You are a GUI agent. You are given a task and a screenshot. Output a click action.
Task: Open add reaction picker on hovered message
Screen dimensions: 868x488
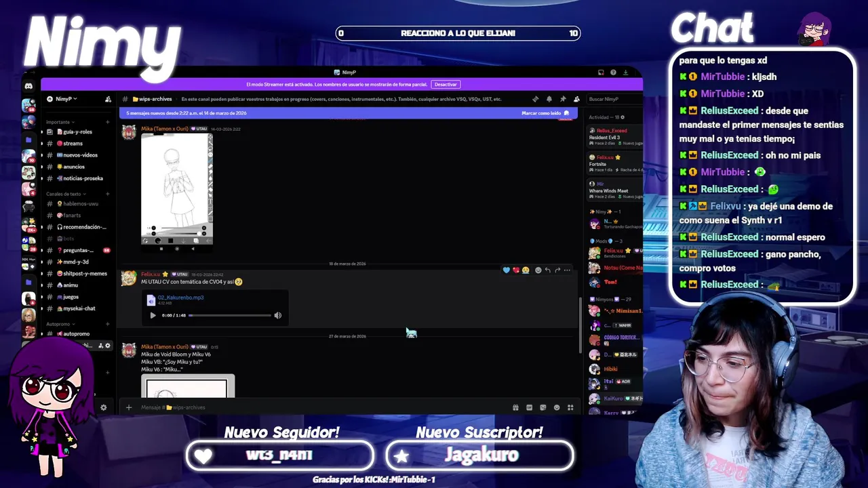pos(538,270)
